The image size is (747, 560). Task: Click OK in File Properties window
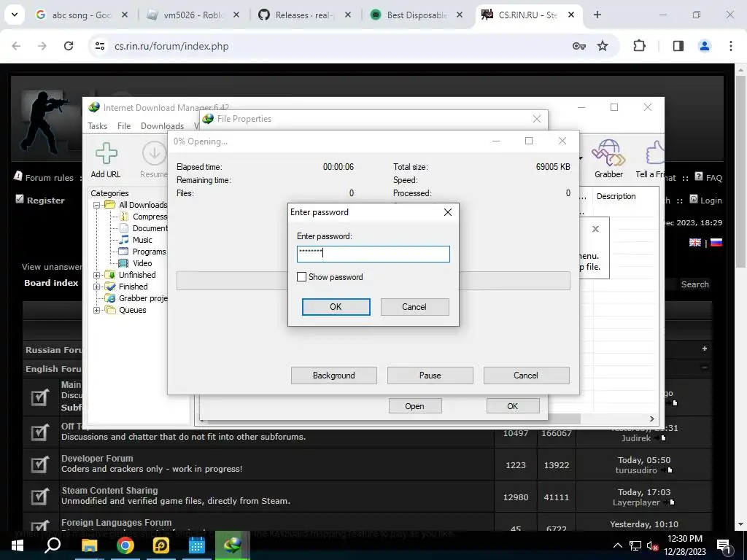[513, 406]
